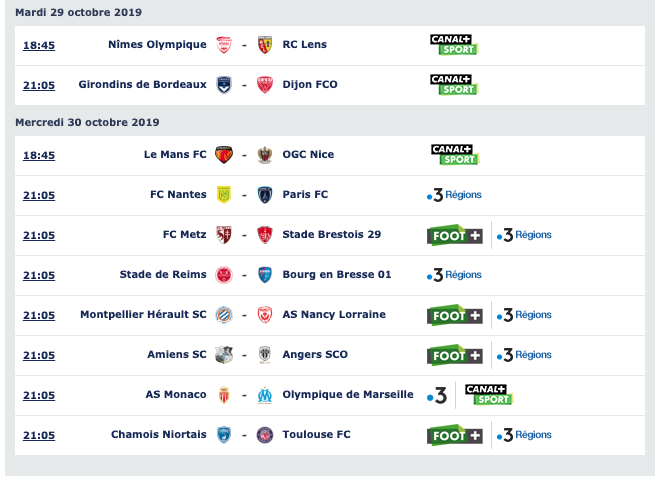Open the 21:05 Bordeaux vs Dijon time link
Viewport: 660px width, 483px height.
(x=39, y=85)
